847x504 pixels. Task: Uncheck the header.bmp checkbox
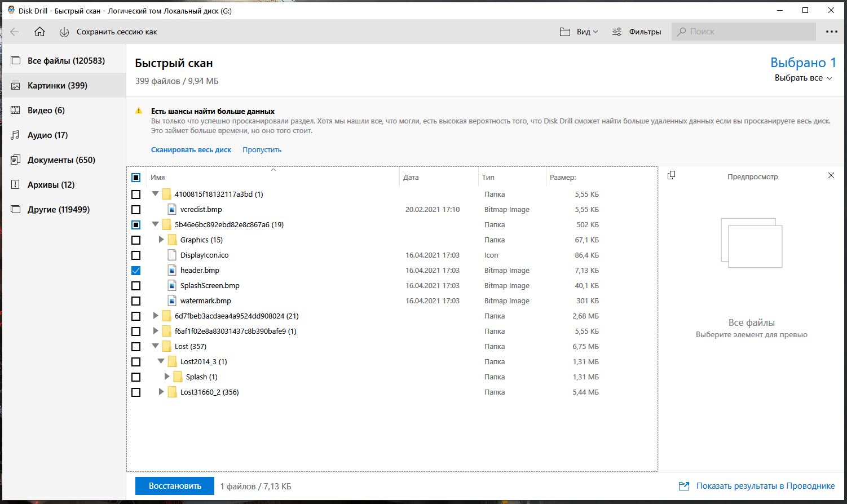tap(136, 271)
